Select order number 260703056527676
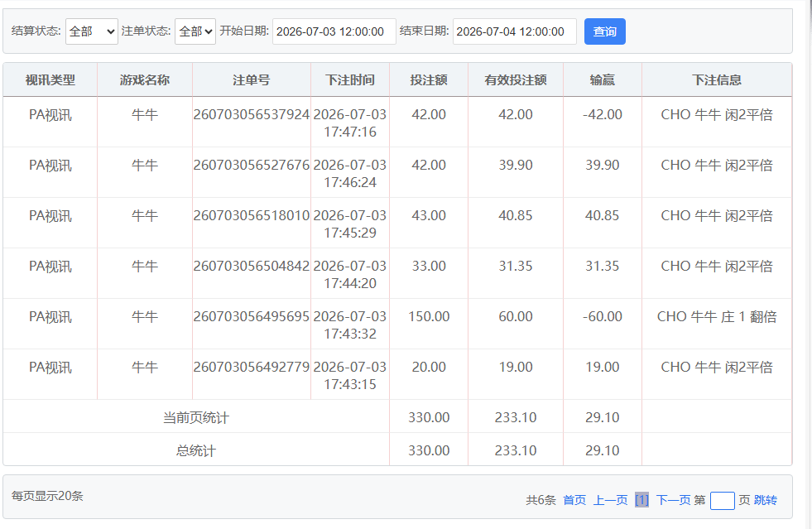Viewport: 812px width, 529px height. (251, 165)
